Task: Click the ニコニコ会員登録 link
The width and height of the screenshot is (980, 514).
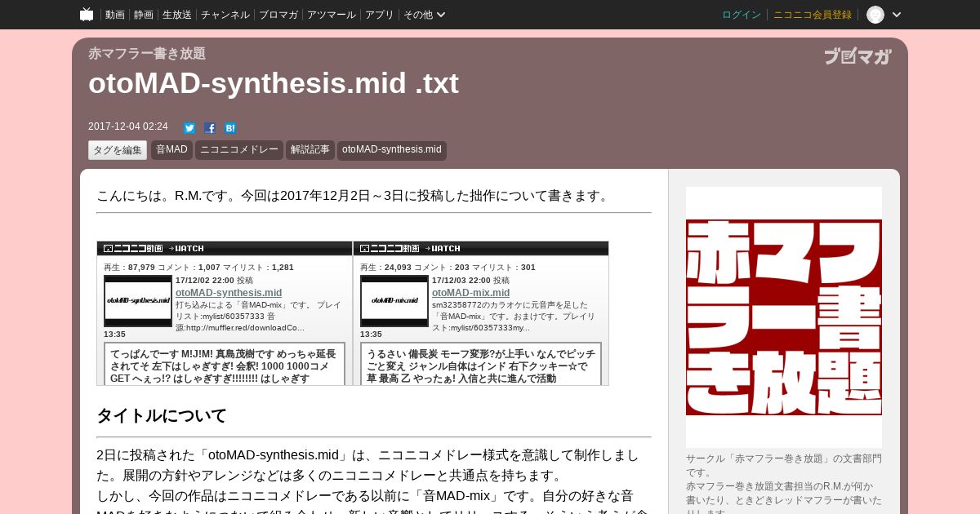Action: 813,15
